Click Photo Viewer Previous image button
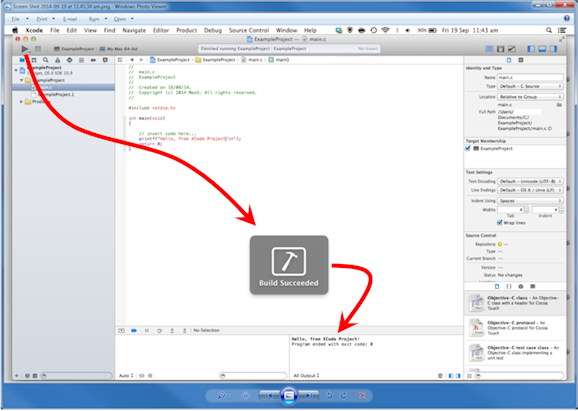This screenshot has width=578, height=411. [x=269, y=396]
